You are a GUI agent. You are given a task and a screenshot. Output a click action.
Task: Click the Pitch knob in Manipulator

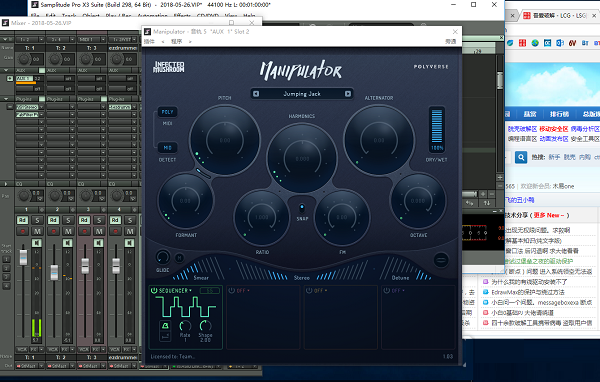pyautogui.click(x=225, y=140)
